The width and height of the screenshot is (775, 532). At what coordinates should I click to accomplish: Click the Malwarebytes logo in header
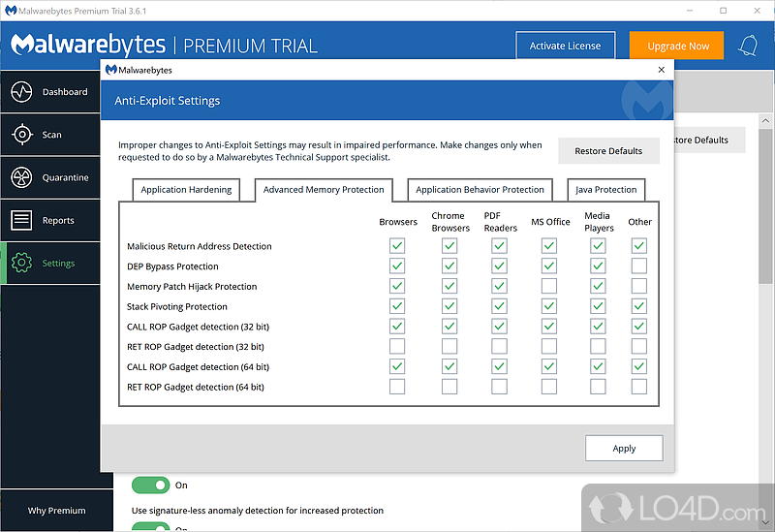coord(88,46)
